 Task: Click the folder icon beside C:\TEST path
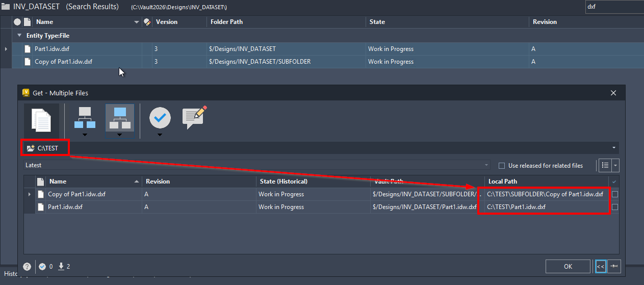tap(31, 148)
